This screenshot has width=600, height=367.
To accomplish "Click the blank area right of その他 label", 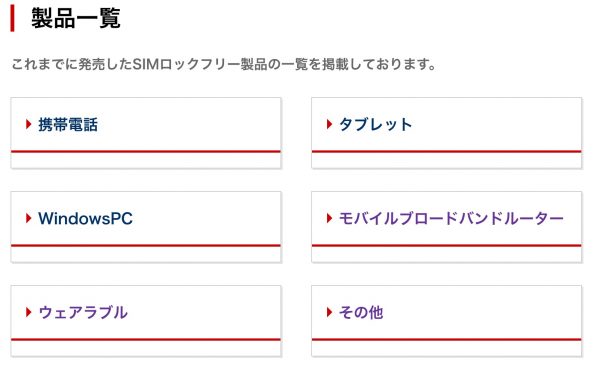I will [x=482, y=313].
